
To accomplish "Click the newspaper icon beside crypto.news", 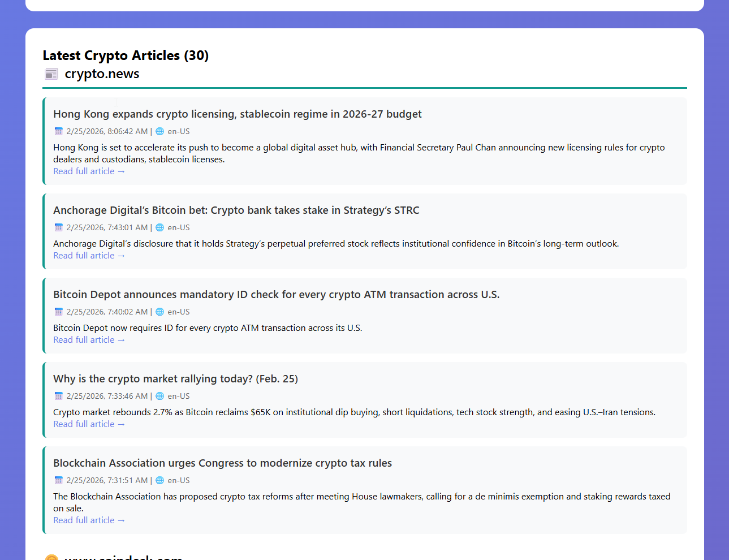I will pyautogui.click(x=51, y=74).
